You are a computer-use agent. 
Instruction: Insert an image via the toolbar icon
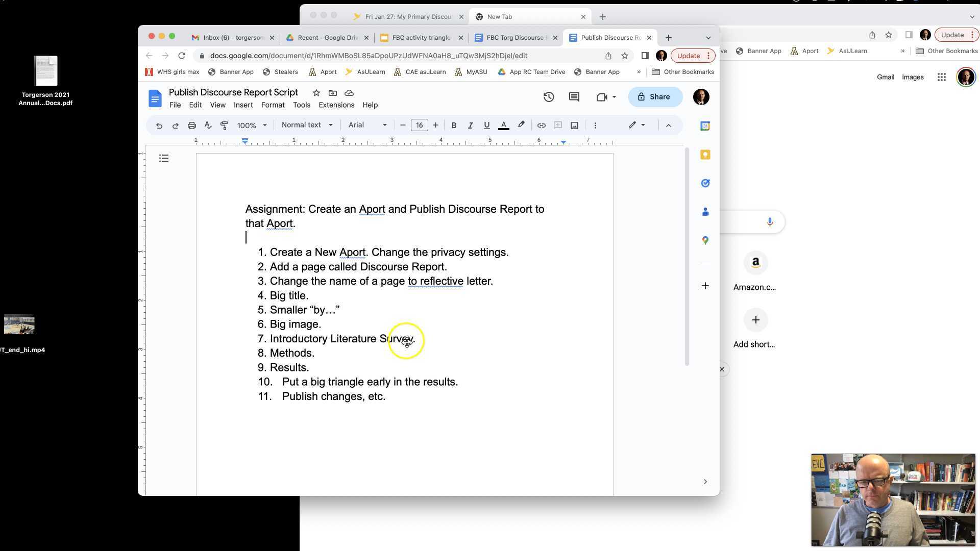574,125
